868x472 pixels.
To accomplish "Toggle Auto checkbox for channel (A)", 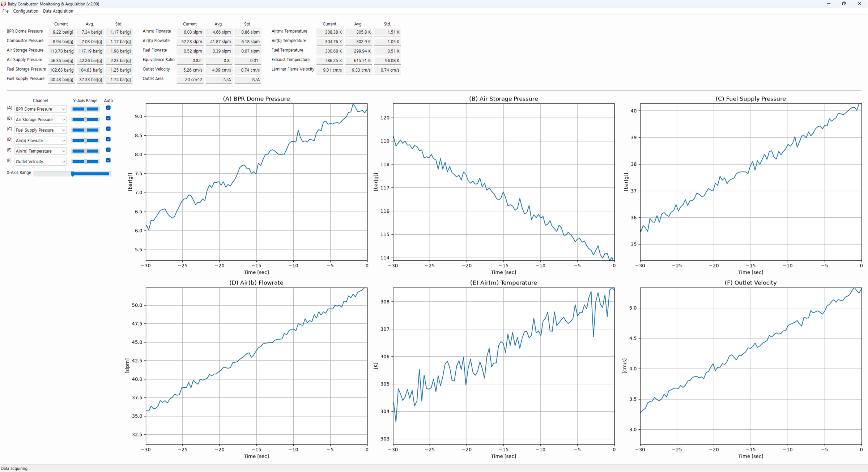I will (108, 108).
